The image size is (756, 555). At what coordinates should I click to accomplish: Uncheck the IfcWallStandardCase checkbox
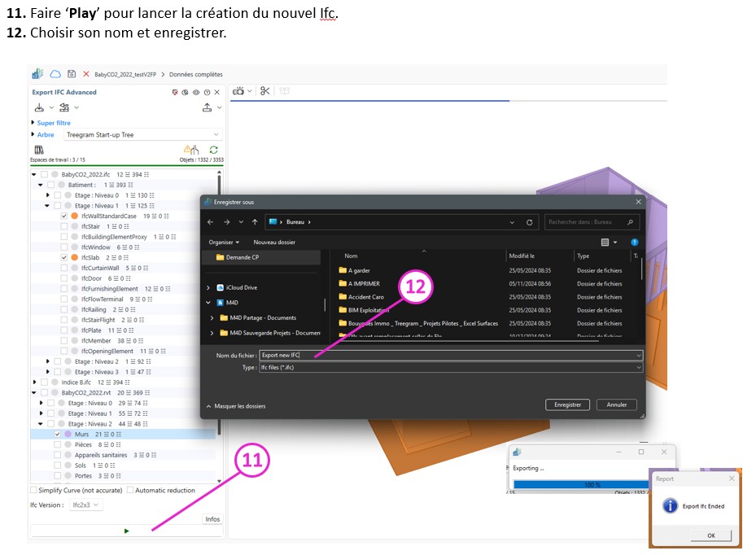(x=64, y=216)
